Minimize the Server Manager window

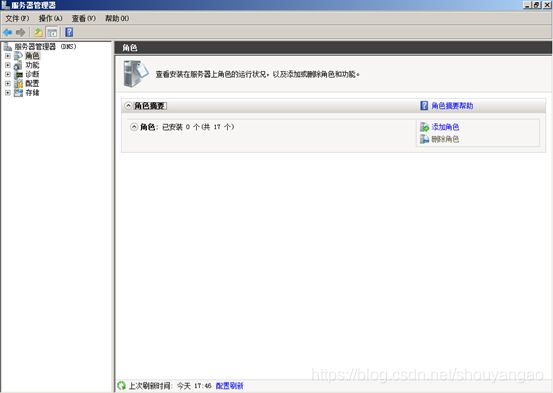(527, 5)
